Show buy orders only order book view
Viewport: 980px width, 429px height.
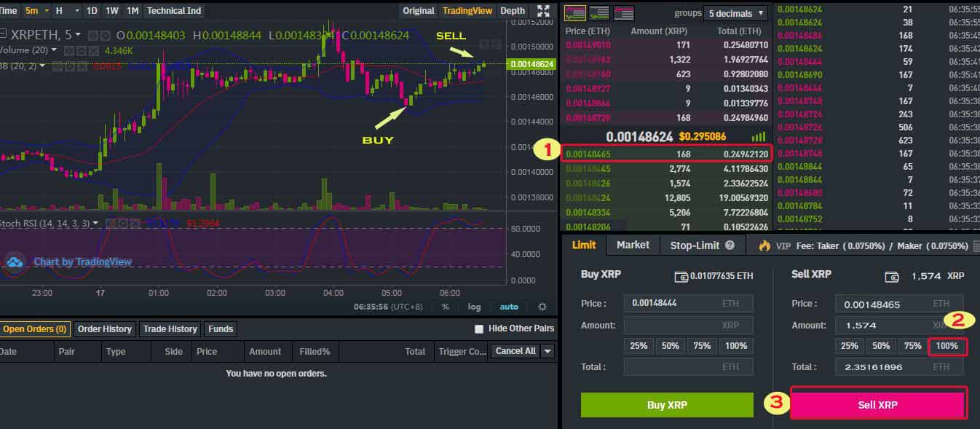tap(599, 12)
